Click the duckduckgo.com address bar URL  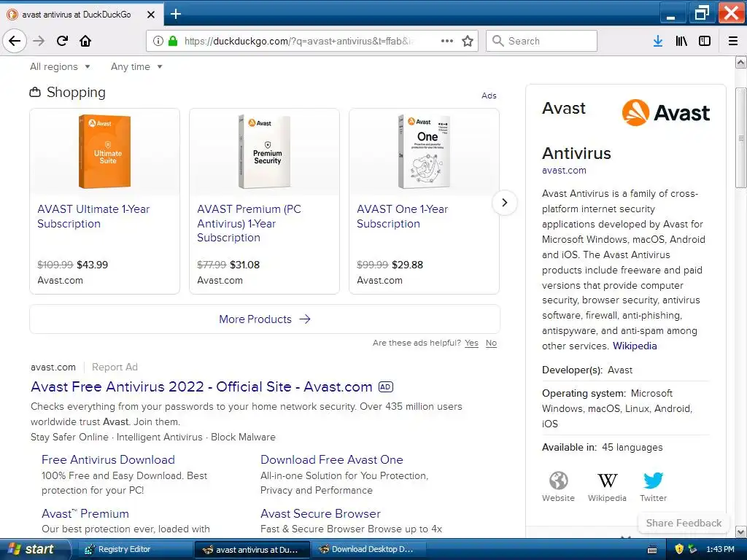[298, 41]
